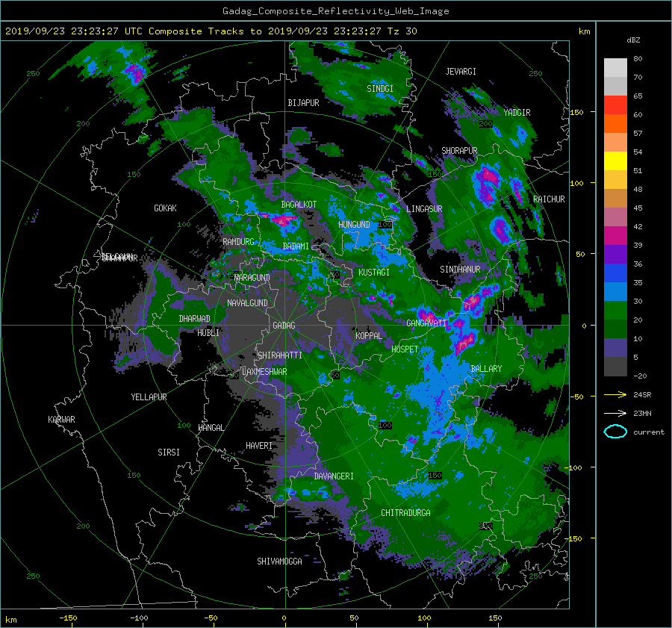This screenshot has width=672, height=628.
Task: Click the SINDGI label on map
Action: tap(380, 89)
